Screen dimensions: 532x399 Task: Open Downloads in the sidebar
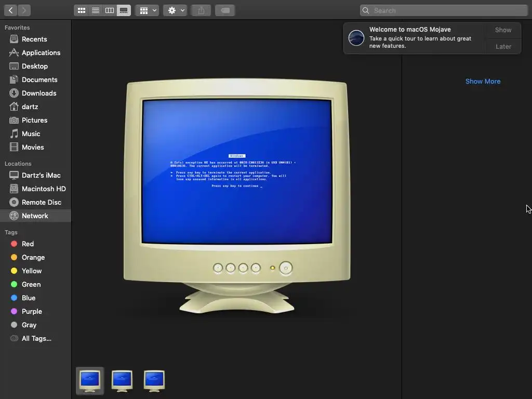tap(36, 94)
